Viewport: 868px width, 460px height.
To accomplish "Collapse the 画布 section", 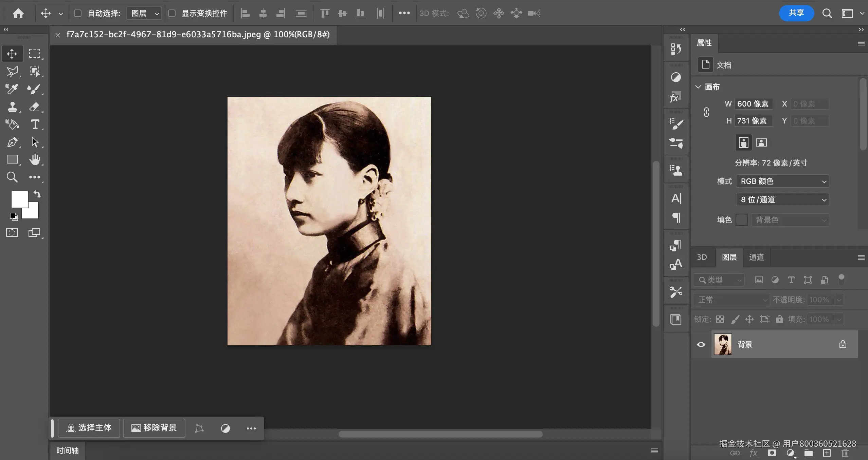I will (x=699, y=87).
